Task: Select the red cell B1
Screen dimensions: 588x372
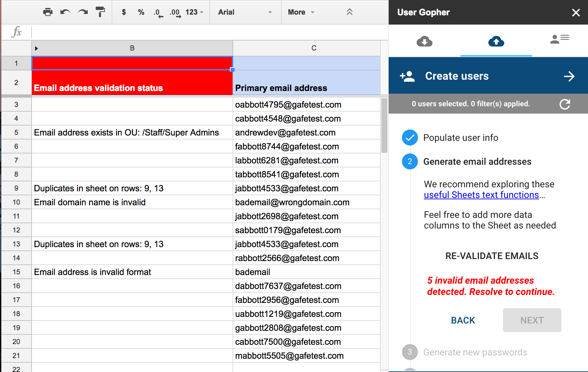Action: pyautogui.click(x=132, y=63)
